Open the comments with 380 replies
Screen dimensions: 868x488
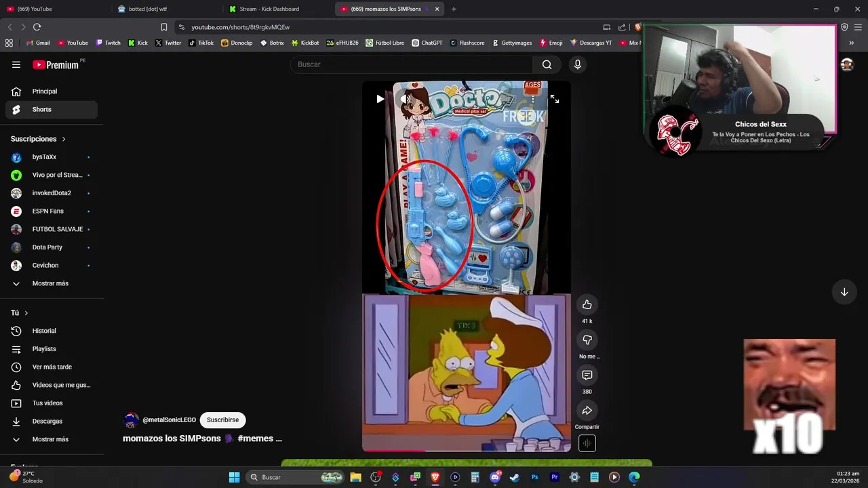[x=587, y=375]
